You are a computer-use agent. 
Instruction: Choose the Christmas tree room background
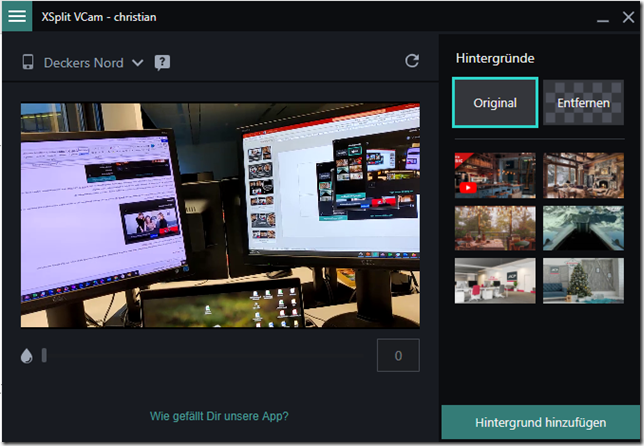click(x=583, y=281)
